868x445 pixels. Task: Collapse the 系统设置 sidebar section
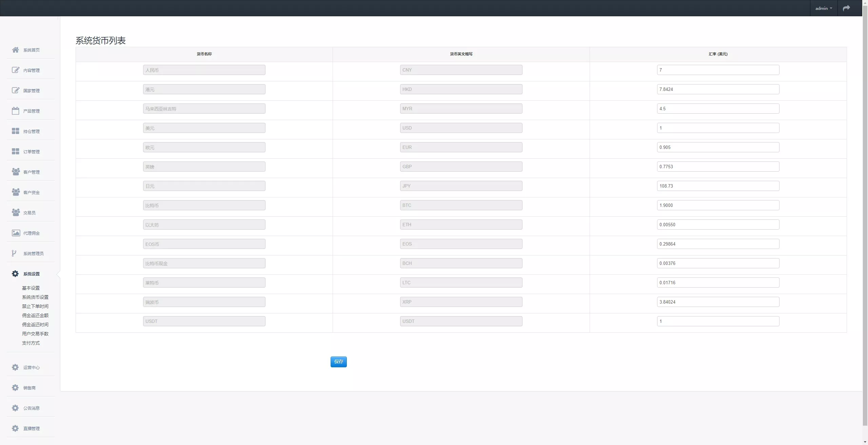31,274
